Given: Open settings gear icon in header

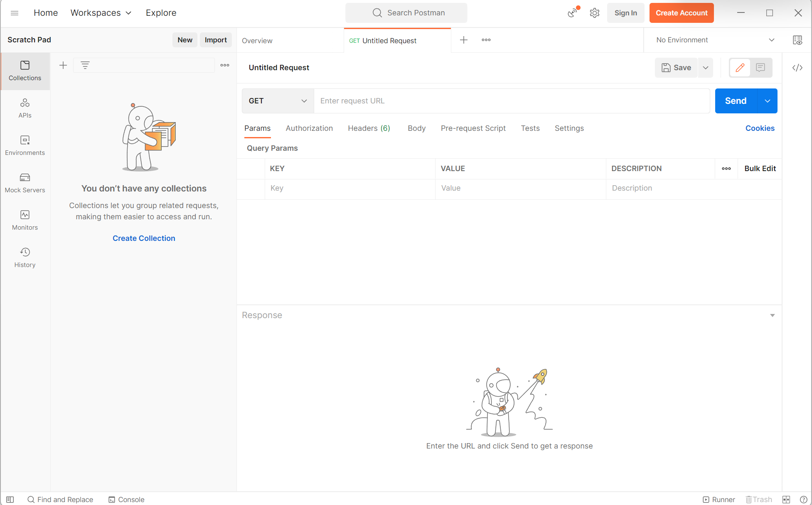Looking at the screenshot, I should point(595,13).
